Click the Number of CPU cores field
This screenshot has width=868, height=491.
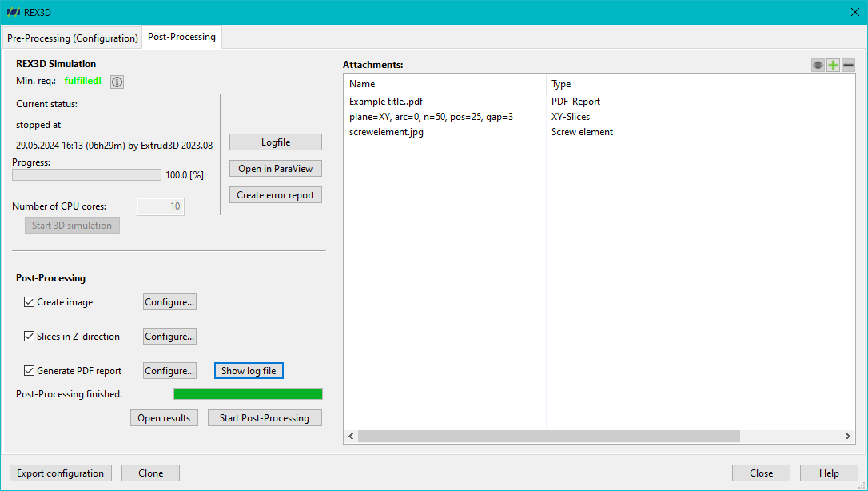pyautogui.click(x=161, y=206)
